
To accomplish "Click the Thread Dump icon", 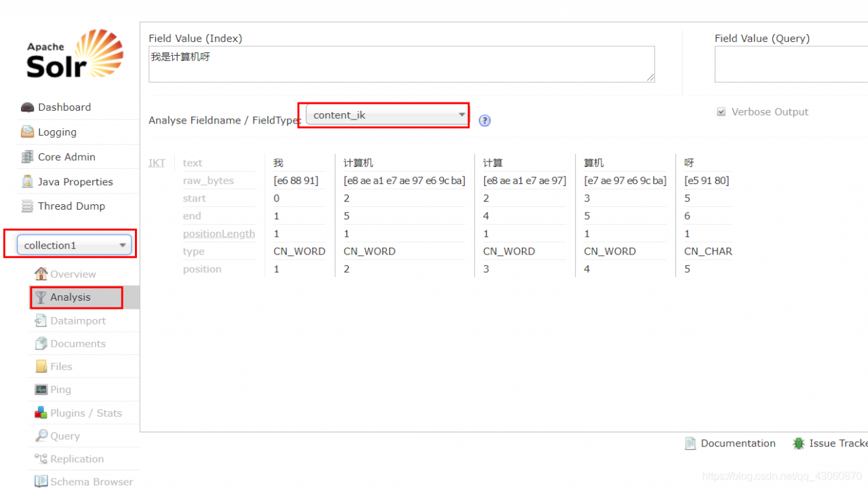I will 27,206.
